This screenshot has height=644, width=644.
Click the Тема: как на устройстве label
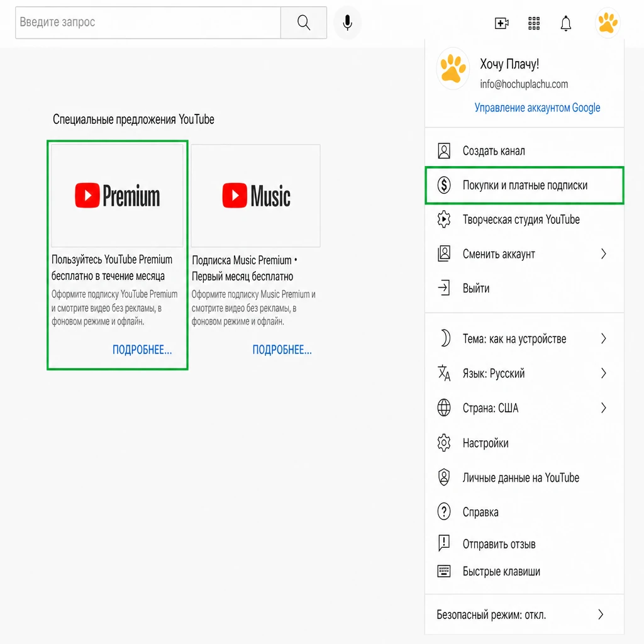pos(514,338)
